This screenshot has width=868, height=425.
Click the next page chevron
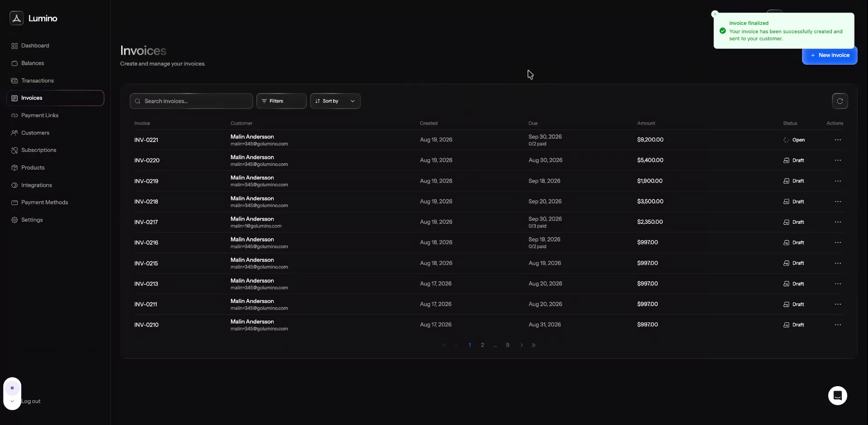[521, 345]
